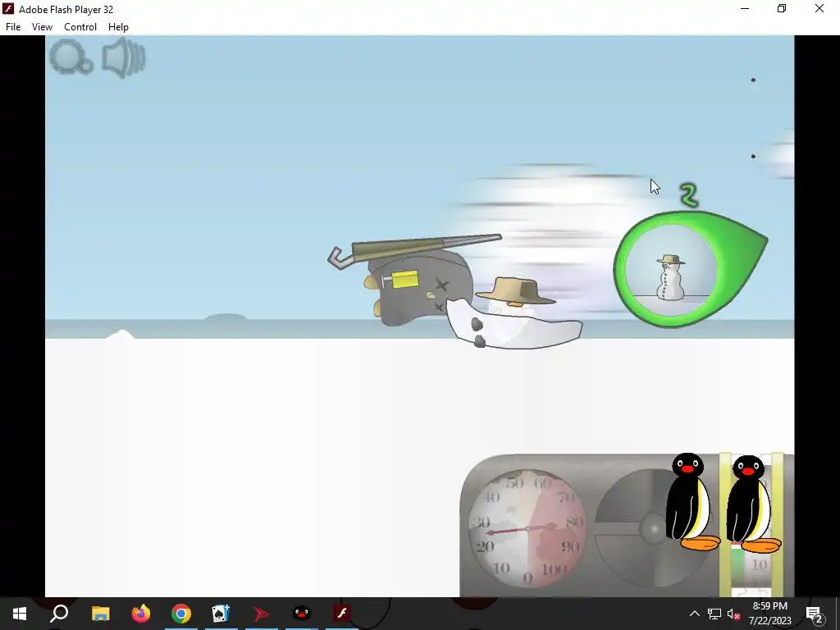
Task: Click the Adobe Flash Player title icon
Action: tap(8, 9)
